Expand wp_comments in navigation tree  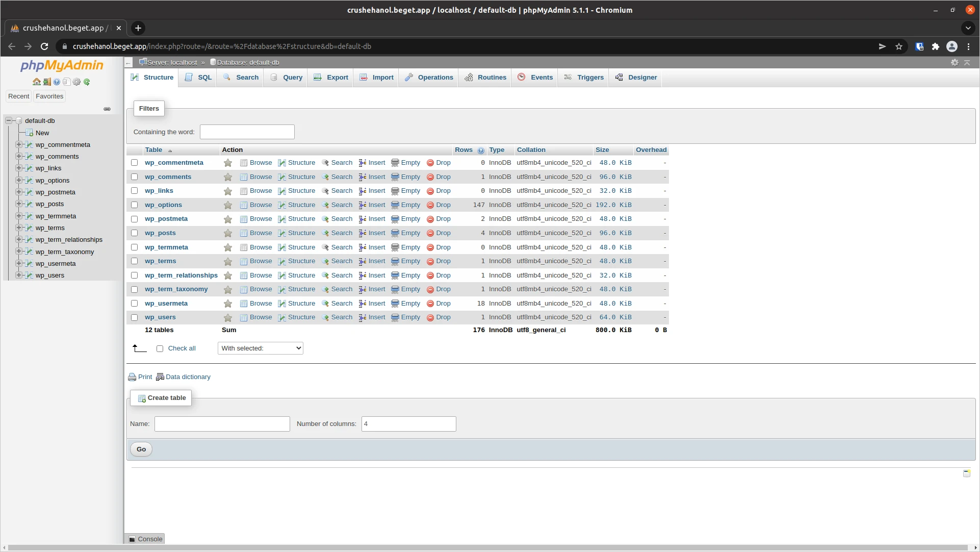pos(19,157)
